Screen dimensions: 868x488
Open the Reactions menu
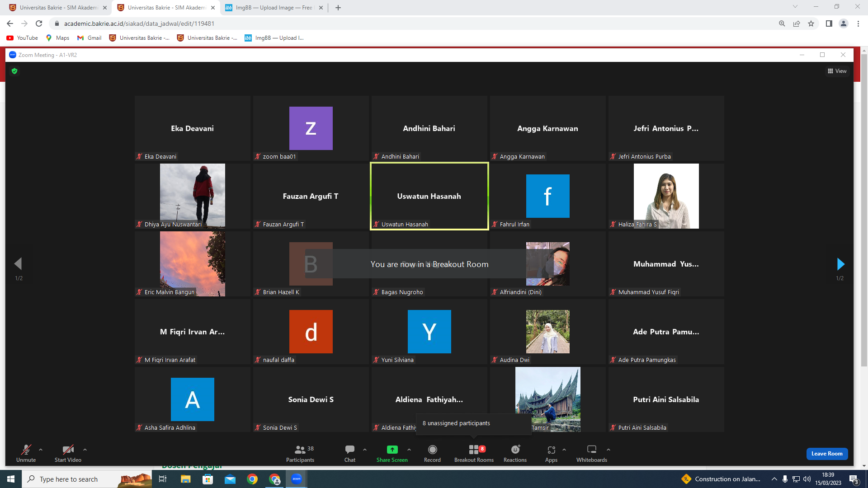tap(515, 453)
